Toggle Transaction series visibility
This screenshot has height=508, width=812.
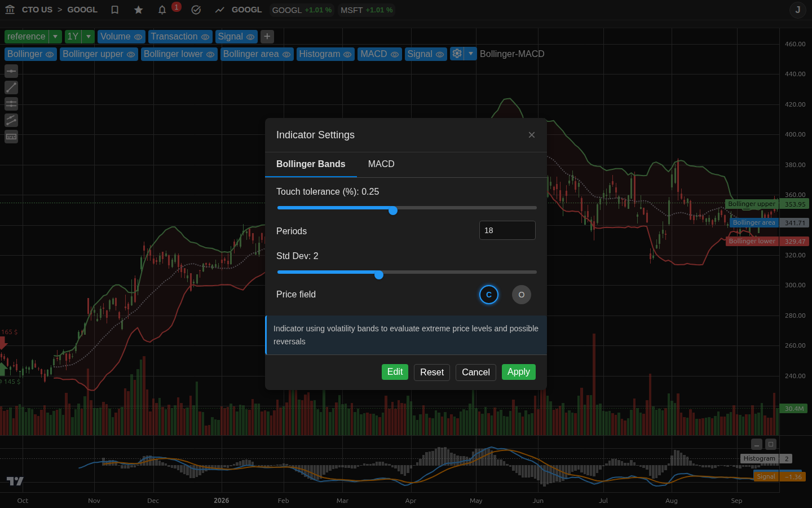tap(205, 37)
